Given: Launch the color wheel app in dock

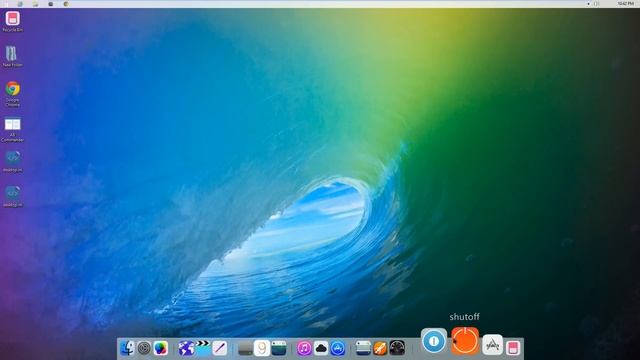Looking at the screenshot, I should [160, 348].
